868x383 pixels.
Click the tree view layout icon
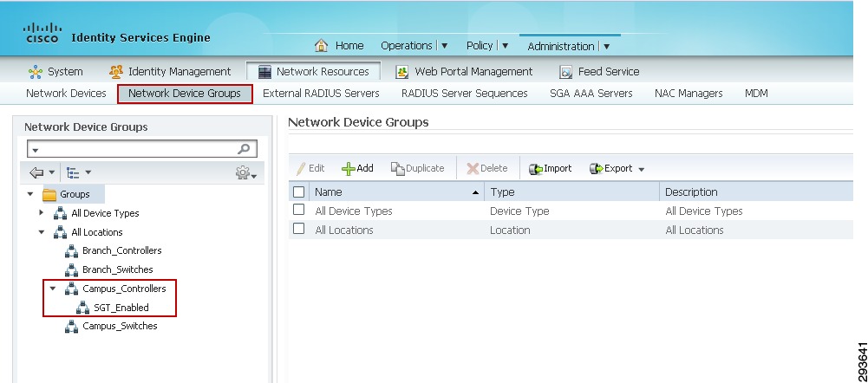[x=73, y=173]
